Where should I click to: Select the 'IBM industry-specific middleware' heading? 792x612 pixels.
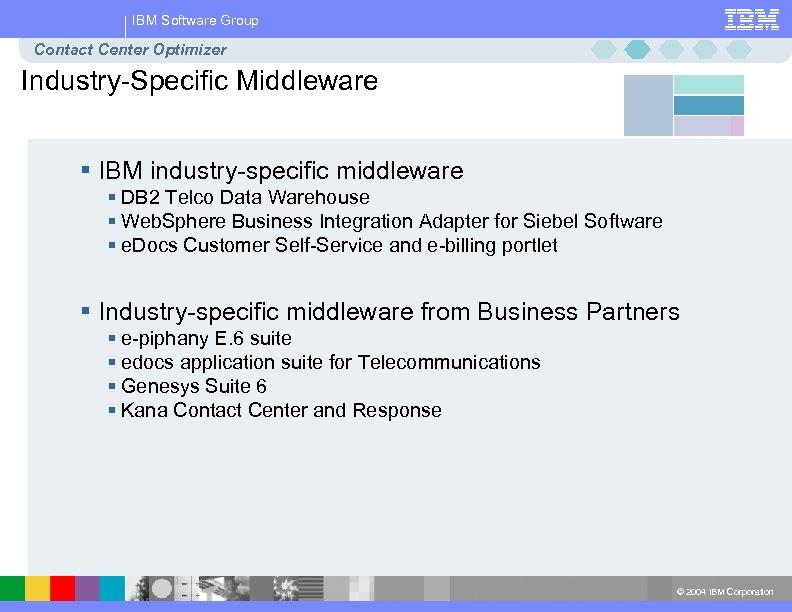[281, 171]
